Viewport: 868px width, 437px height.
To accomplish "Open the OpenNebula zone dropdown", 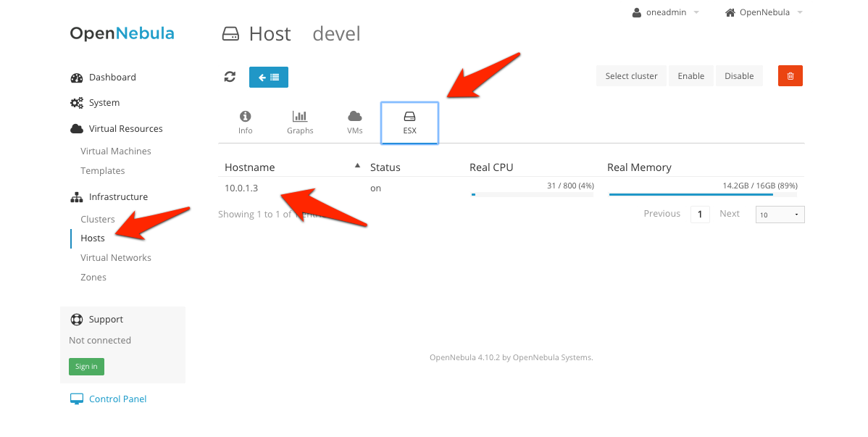I will 764,12.
